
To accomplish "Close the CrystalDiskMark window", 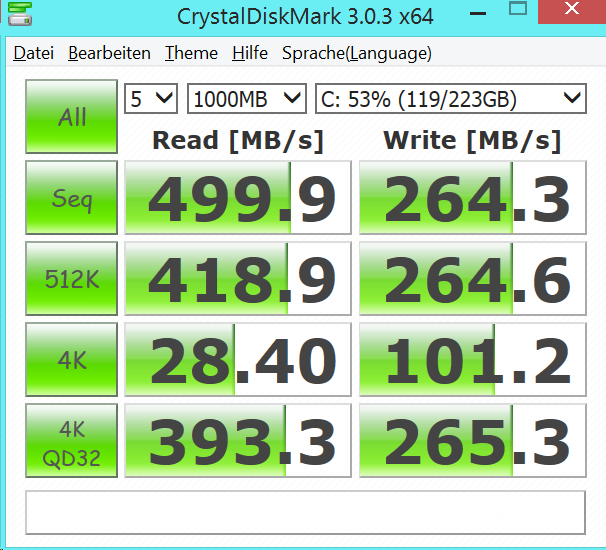I will 572,10.
